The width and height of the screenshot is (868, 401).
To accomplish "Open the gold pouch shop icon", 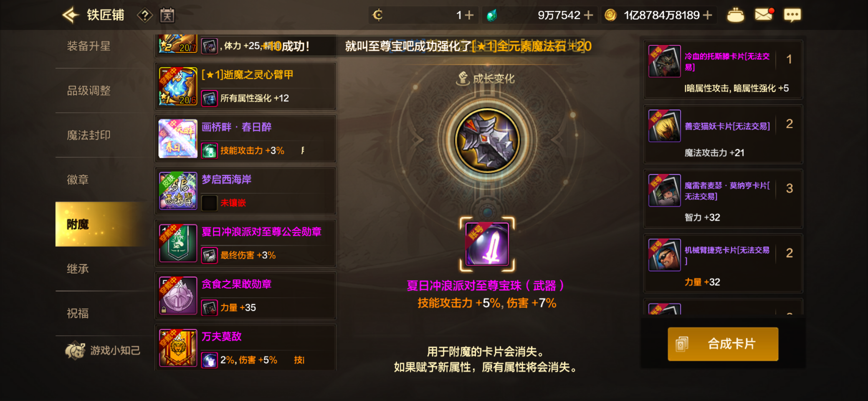I will point(735,15).
